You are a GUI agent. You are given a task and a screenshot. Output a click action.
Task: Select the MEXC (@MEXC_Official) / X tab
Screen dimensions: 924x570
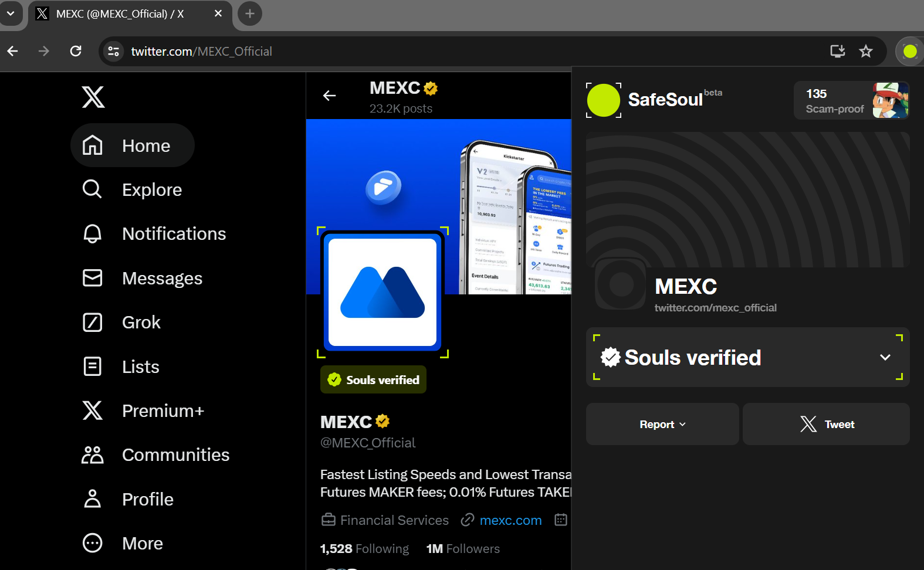(x=130, y=13)
